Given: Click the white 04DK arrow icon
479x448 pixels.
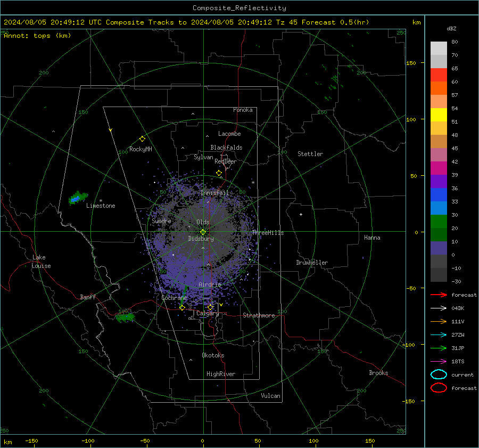Looking at the screenshot, I should [439, 308].
